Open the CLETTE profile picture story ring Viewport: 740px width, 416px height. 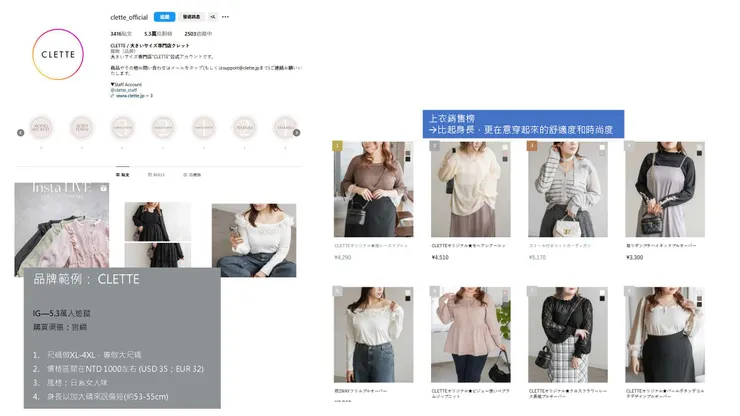pyautogui.click(x=58, y=54)
